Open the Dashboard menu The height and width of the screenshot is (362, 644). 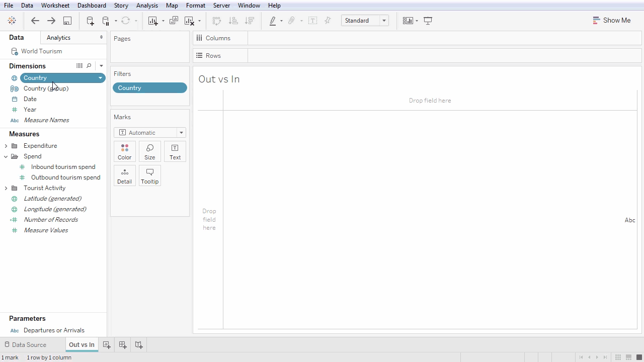[x=92, y=6]
